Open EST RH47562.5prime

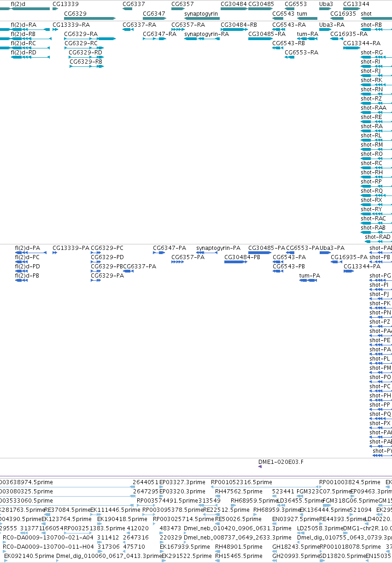239,492
